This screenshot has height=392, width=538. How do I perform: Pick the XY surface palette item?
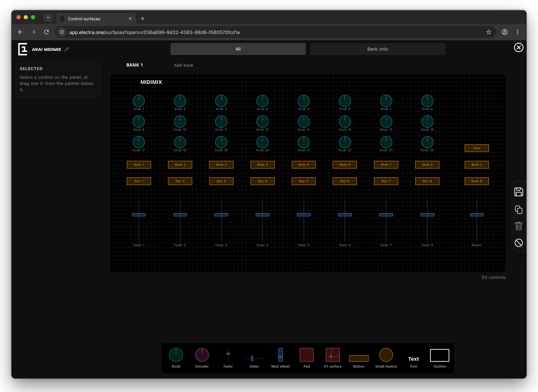pos(333,358)
